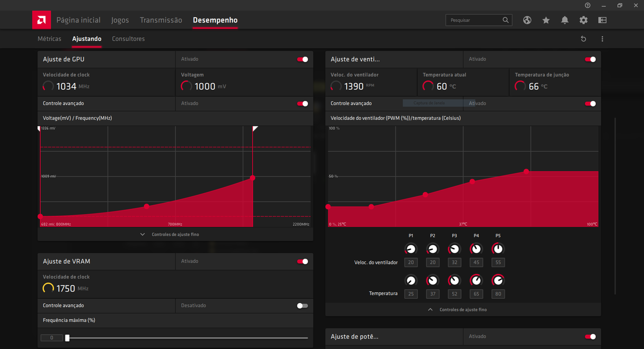The width and height of the screenshot is (644, 349).
Task: Click P5 fan speed knob
Action: pos(498,249)
